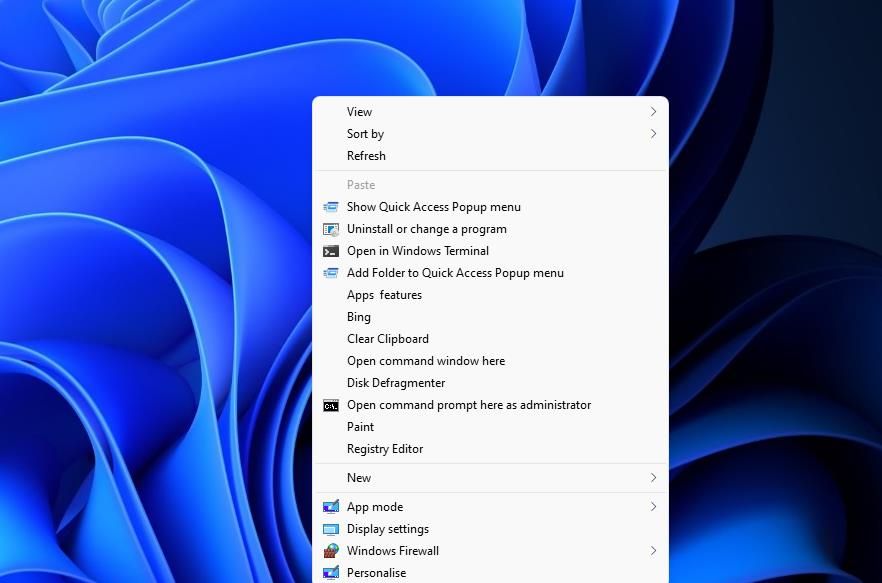Click the Display settings monitor icon
882x583 pixels.
[x=331, y=529]
